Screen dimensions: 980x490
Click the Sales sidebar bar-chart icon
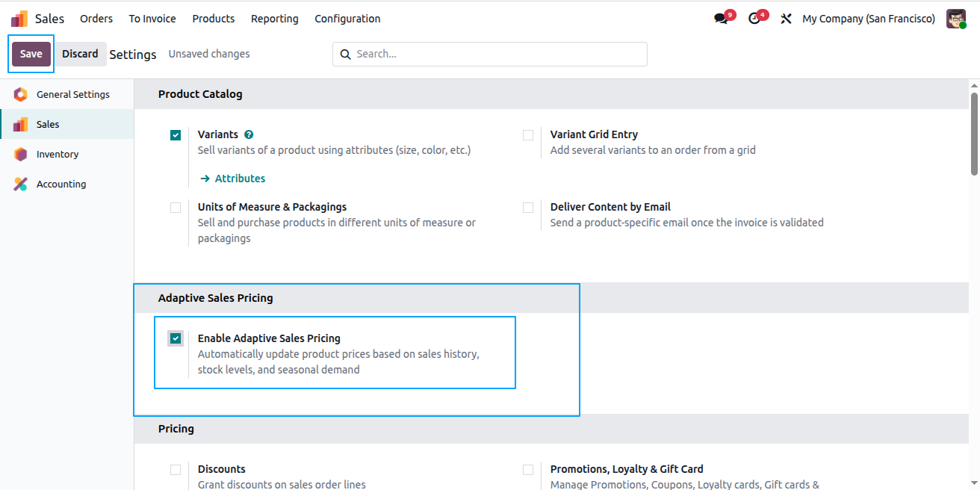[x=20, y=124]
